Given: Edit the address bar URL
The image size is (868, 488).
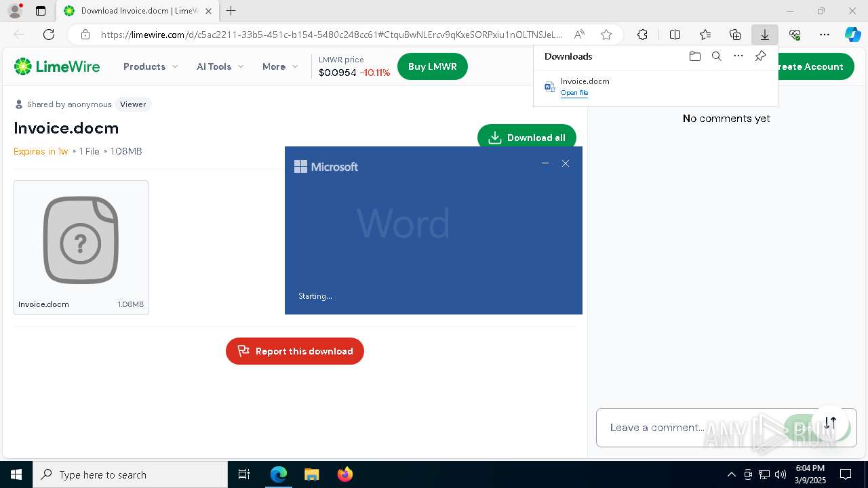Looking at the screenshot, I should pos(331,35).
